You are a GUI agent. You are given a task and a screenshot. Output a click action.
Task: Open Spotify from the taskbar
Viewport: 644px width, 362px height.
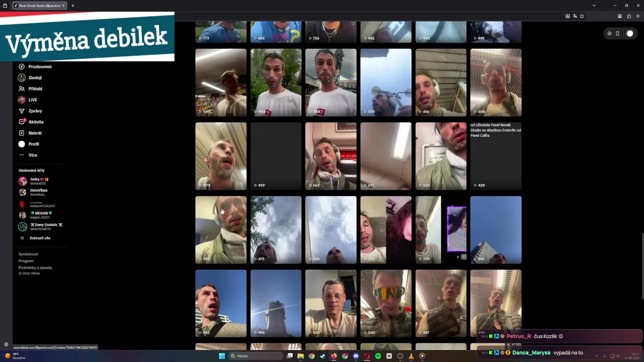pos(378,356)
